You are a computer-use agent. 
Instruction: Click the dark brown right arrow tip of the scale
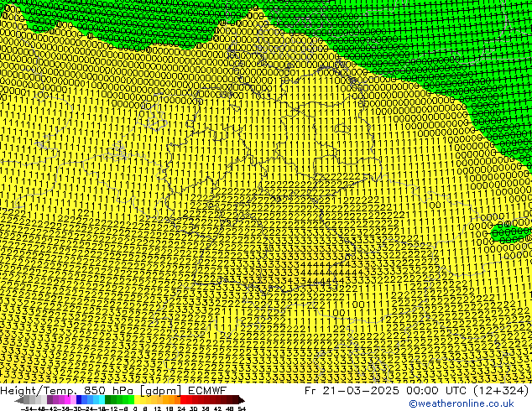[x=242, y=400]
